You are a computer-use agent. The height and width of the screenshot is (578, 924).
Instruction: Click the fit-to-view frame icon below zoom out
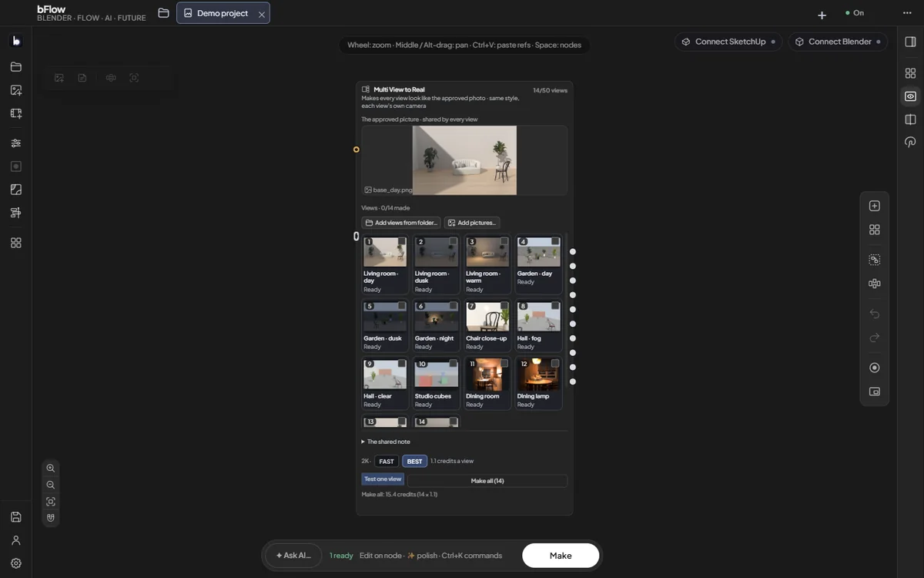pyautogui.click(x=51, y=502)
